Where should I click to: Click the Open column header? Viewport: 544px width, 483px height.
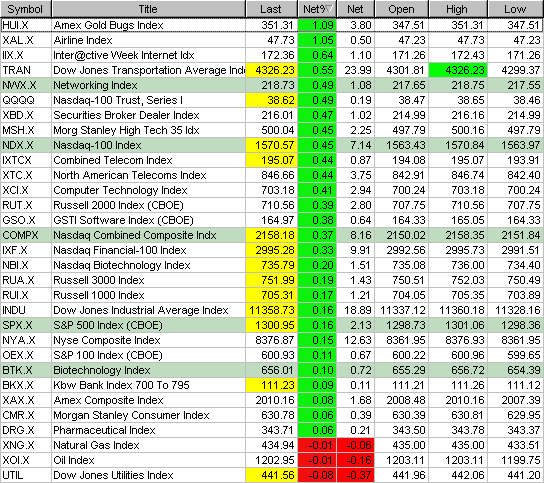point(402,9)
